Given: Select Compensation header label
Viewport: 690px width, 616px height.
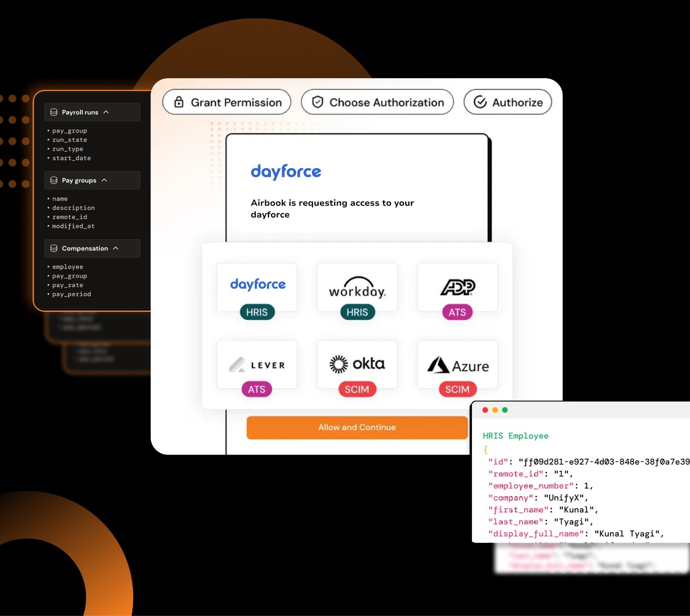Looking at the screenshot, I should tap(85, 248).
